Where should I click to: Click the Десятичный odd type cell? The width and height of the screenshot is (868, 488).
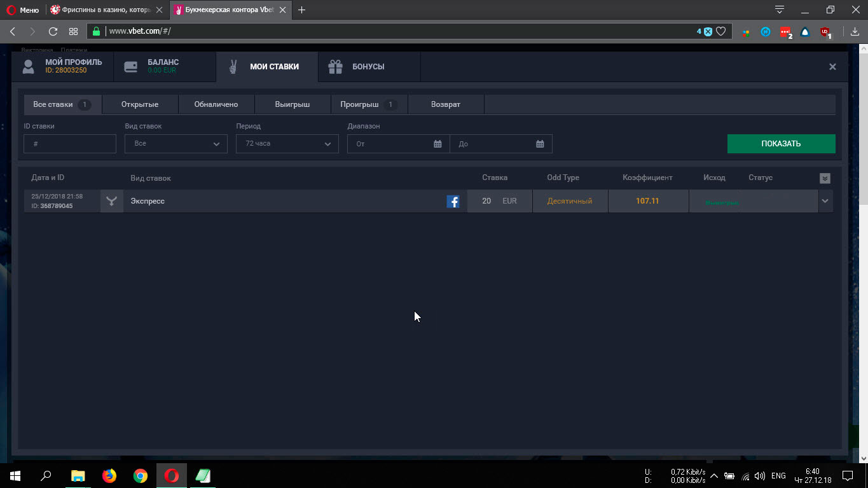[570, 201]
